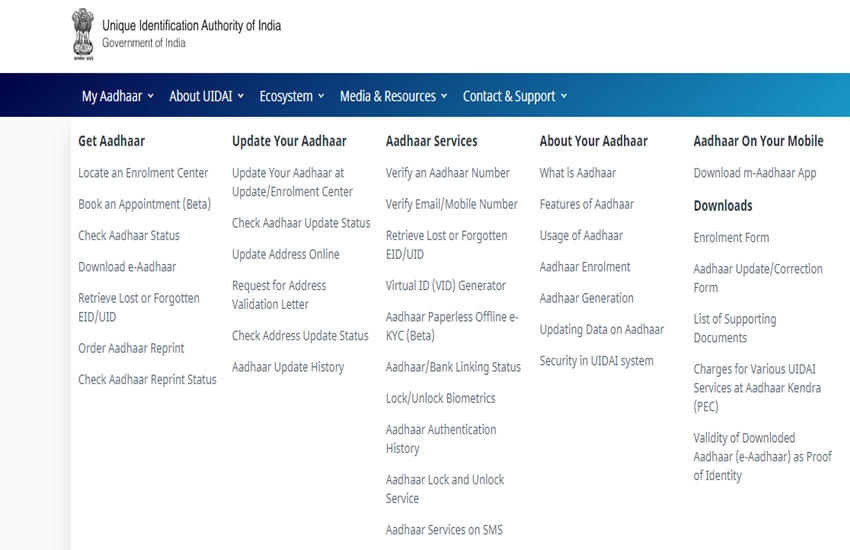Viewport: 850px width, 550px height.
Task: Open Aadhaar Update History link
Action: pos(288,367)
